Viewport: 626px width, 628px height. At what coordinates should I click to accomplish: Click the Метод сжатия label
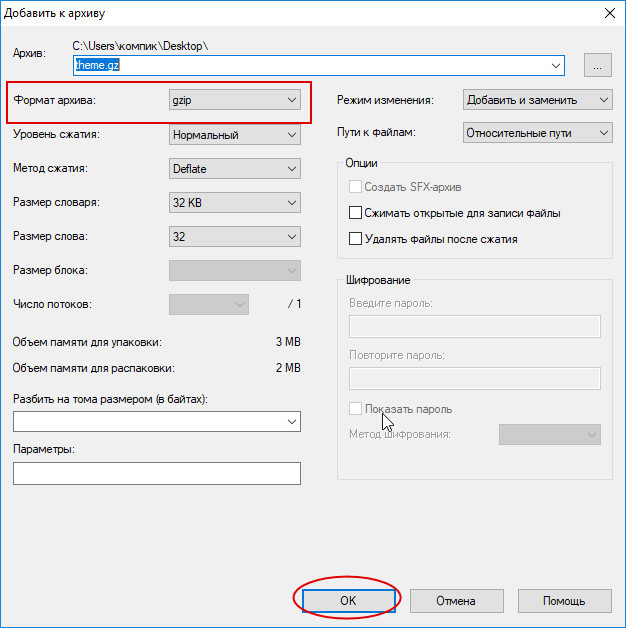[50, 168]
